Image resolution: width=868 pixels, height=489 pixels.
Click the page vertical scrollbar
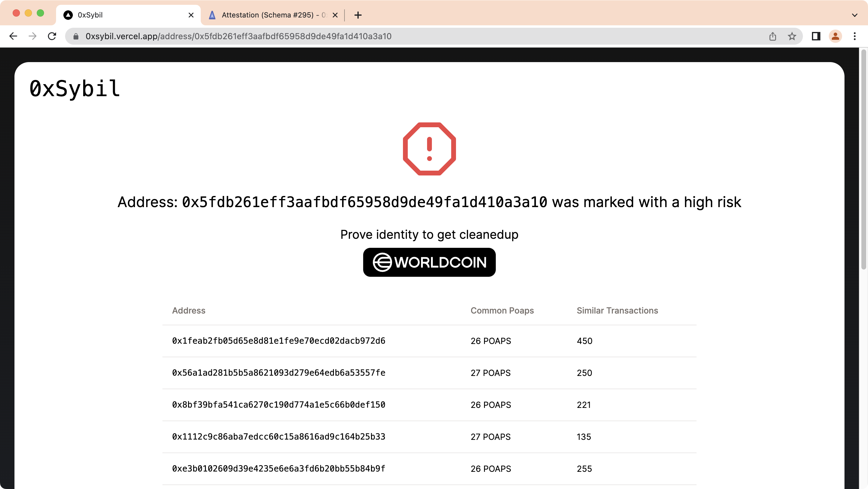pyautogui.click(x=863, y=159)
